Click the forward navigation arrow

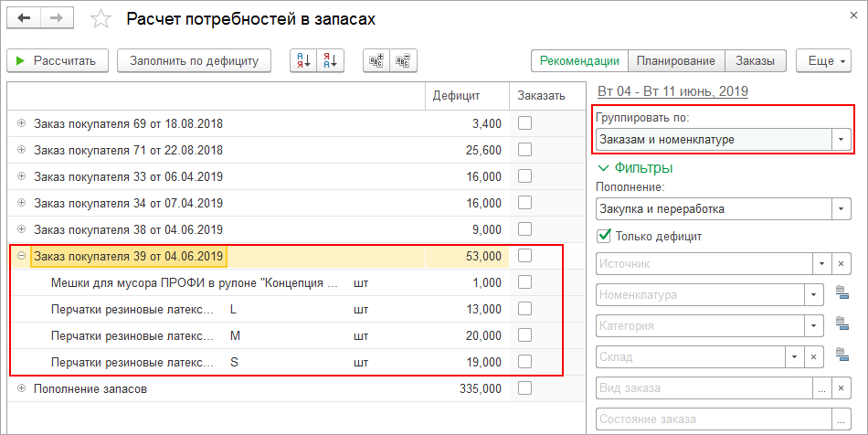56,18
